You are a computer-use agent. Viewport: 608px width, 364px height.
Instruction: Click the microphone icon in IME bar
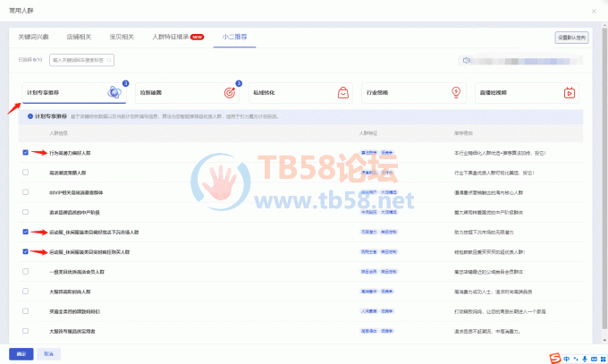(x=585, y=359)
